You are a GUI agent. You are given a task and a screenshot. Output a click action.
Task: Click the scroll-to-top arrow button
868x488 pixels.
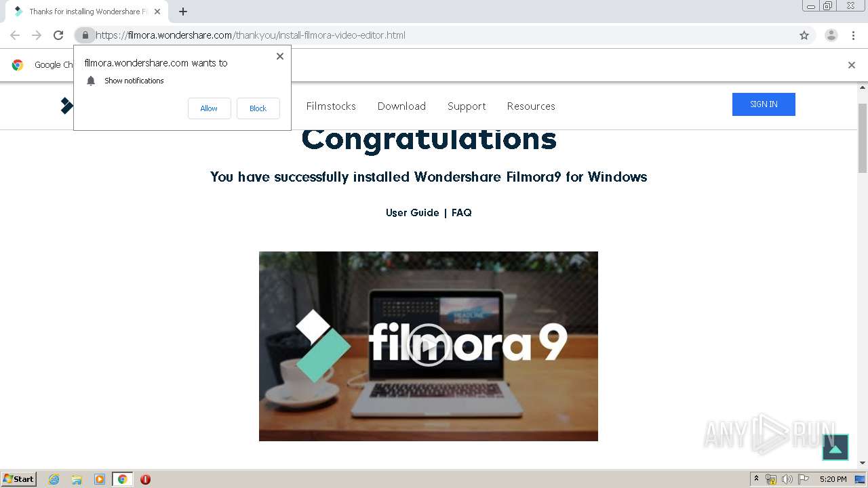click(835, 447)
